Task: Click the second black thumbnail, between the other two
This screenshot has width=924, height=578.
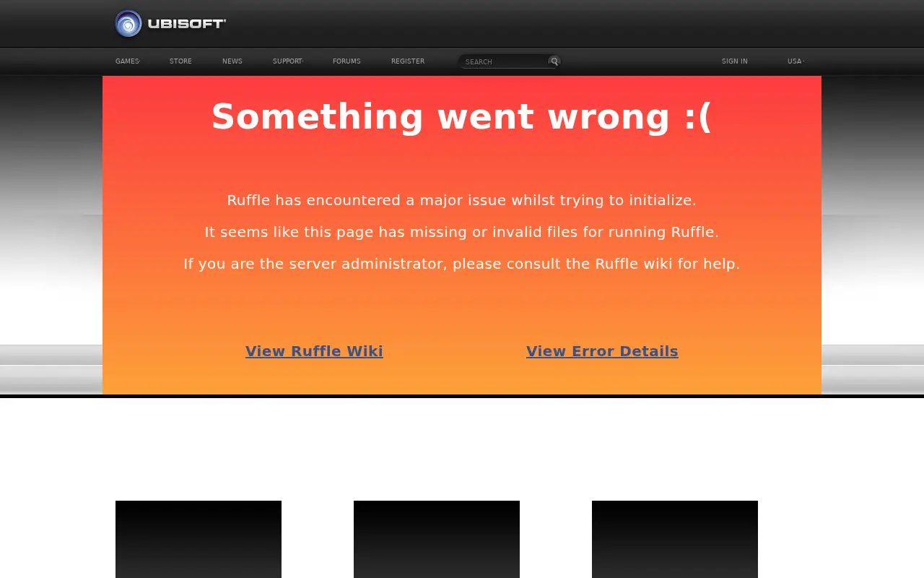Action: click(437, 539)
